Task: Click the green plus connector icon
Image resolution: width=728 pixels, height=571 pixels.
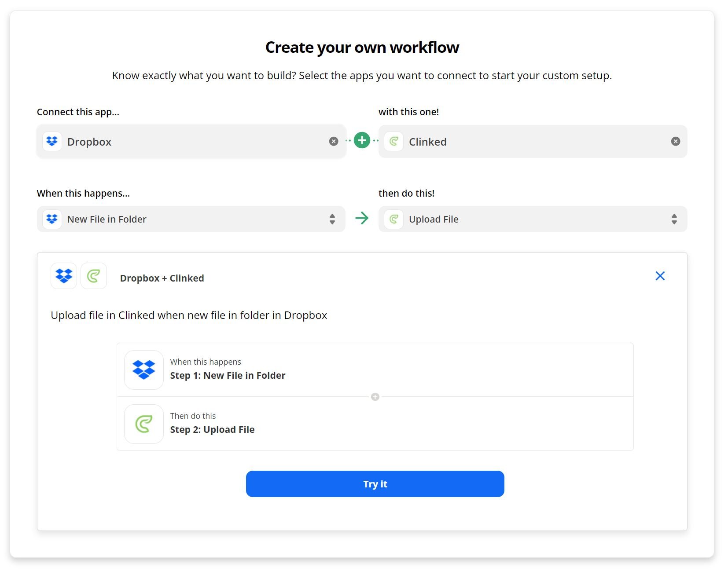Action: click(x=362, y=140)
